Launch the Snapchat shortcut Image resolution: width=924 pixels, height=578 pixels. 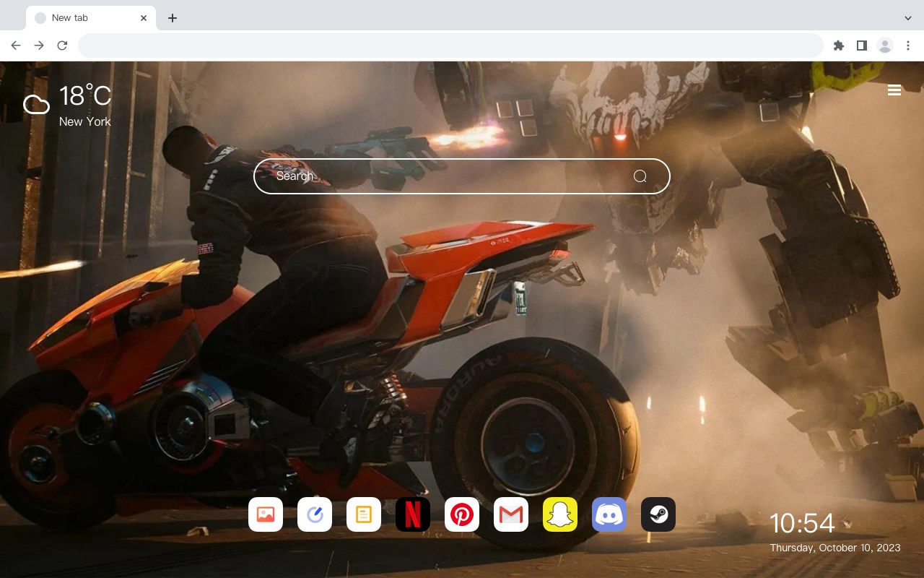tap(560, 514)
